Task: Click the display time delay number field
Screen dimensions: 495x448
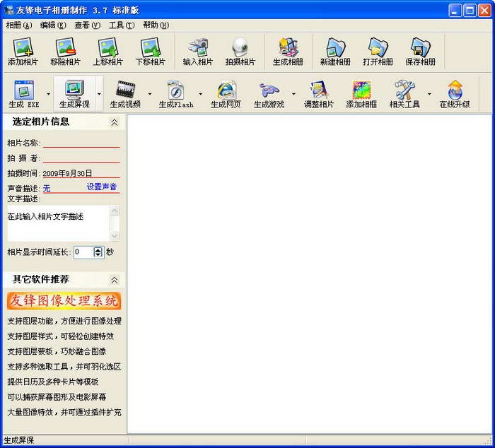Action: 83,252
